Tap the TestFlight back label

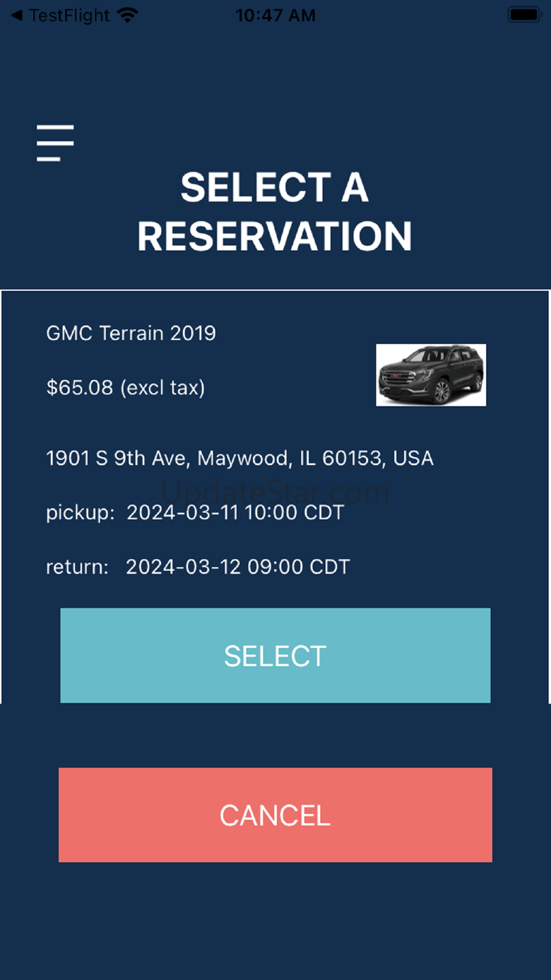tap(70, 15)
